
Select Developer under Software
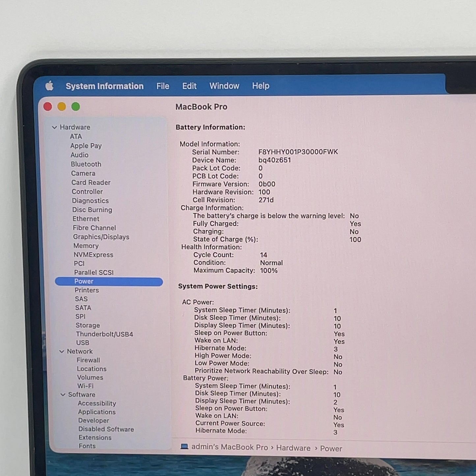94,421
